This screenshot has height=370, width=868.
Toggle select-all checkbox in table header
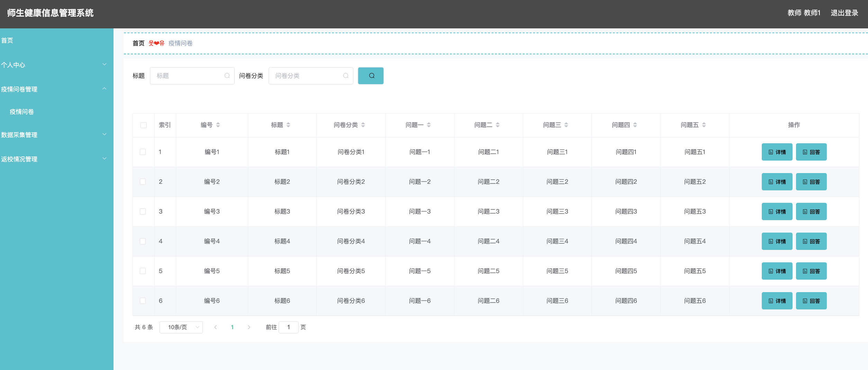(144, 125)
